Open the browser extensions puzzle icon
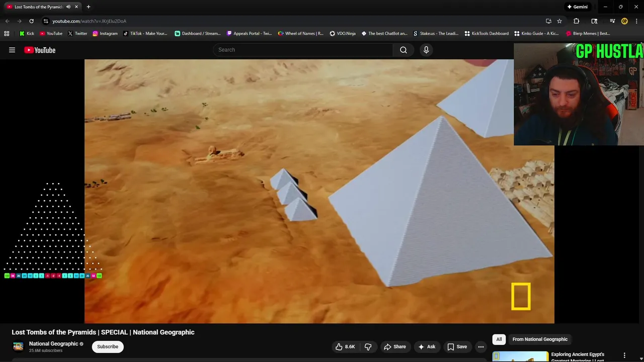Viewport: 644px width, 362px height. click(x=577, y=21)
